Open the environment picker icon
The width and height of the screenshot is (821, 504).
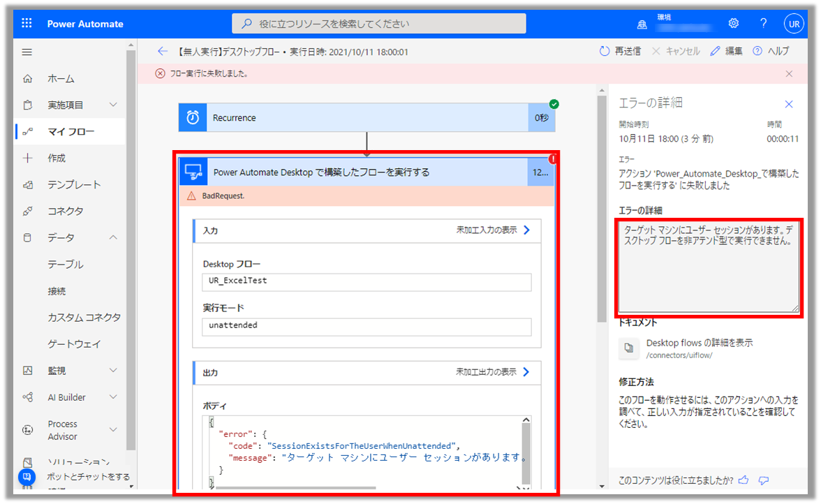click(x=642, y=24)
